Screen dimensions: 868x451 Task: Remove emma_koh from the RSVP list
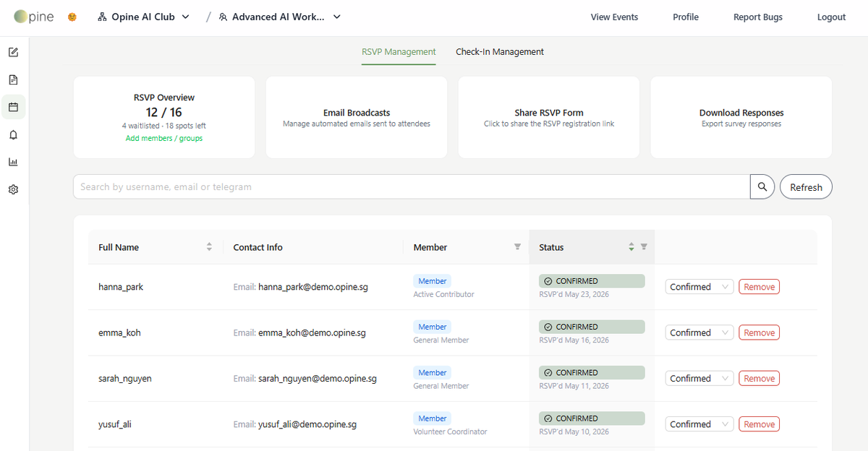759,332
